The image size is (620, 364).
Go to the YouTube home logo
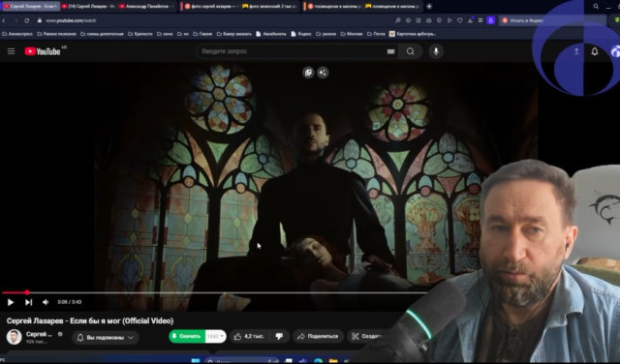tap(43, 51)
